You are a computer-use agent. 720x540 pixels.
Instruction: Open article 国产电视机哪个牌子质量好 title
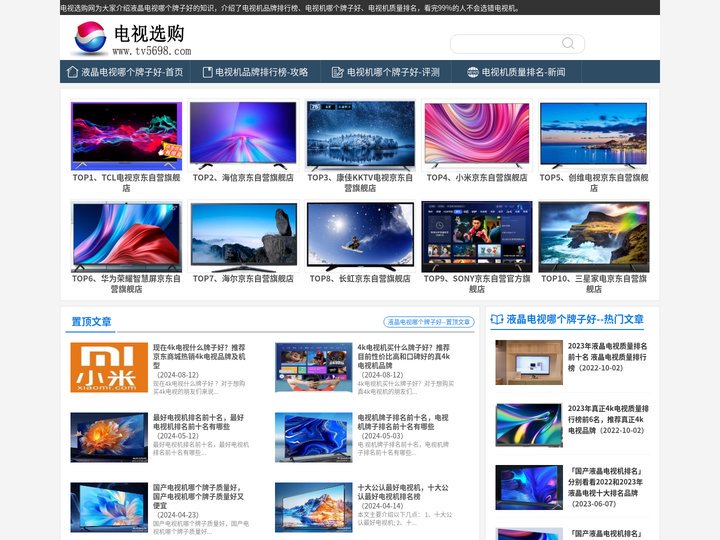pyautogui.click(x=198, y=496)
